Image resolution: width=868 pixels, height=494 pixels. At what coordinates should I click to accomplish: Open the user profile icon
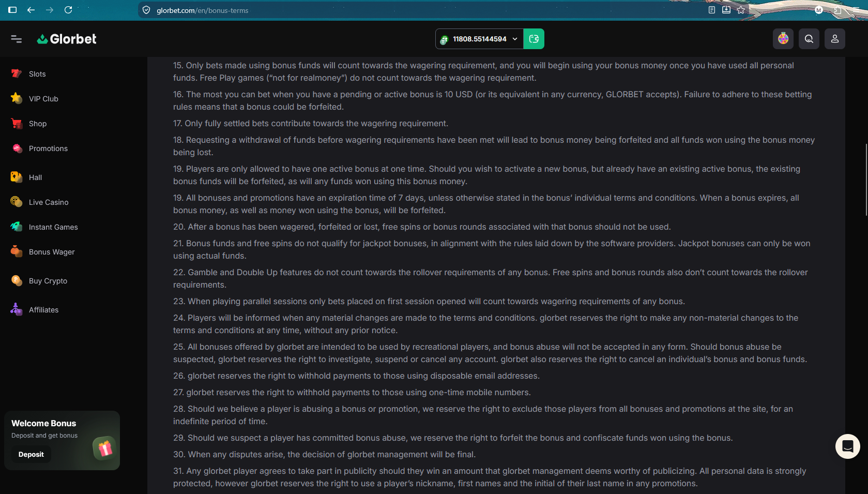click(x=835, y=39)
